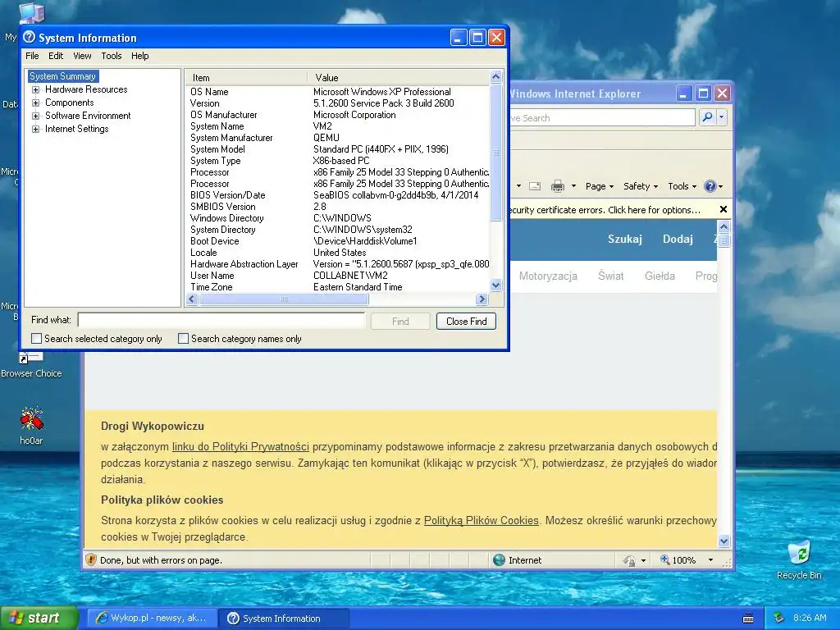
Task: Open the IE search provider dropdown arrow
Action: (722, 117)
